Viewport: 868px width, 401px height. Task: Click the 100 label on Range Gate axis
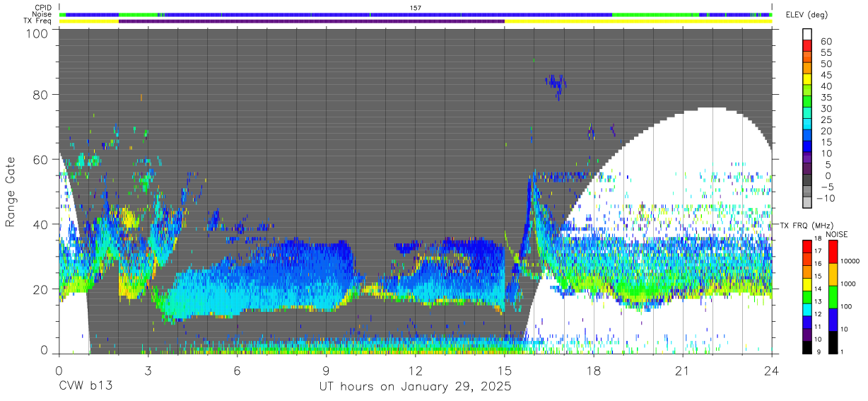tap(38, 33)
